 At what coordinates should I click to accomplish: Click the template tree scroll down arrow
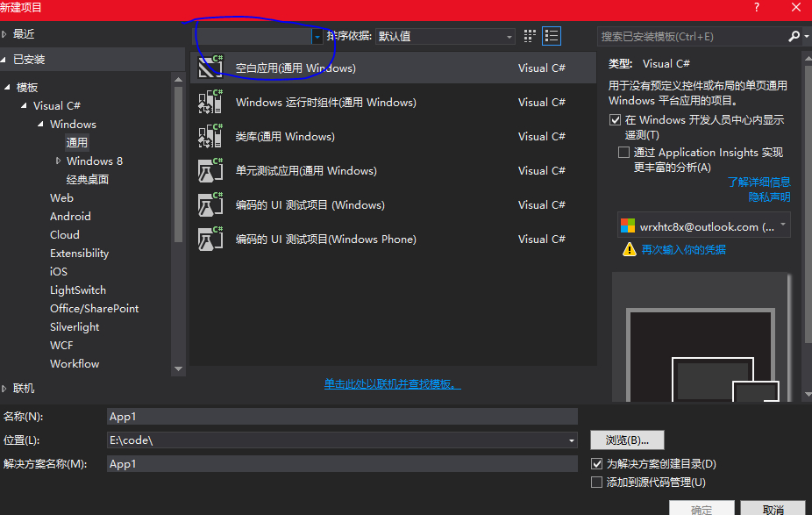click(x=179, y=368)
